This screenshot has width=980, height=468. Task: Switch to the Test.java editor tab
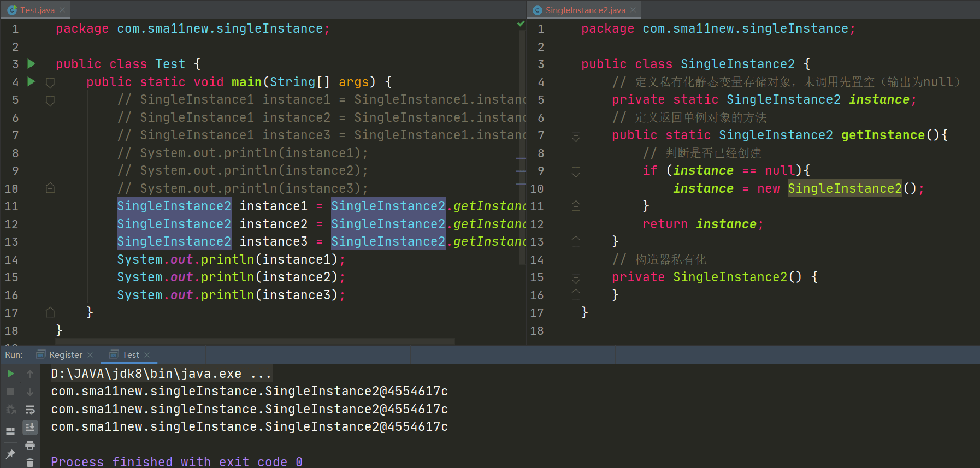pyautogui.click(x=37, y=10)
